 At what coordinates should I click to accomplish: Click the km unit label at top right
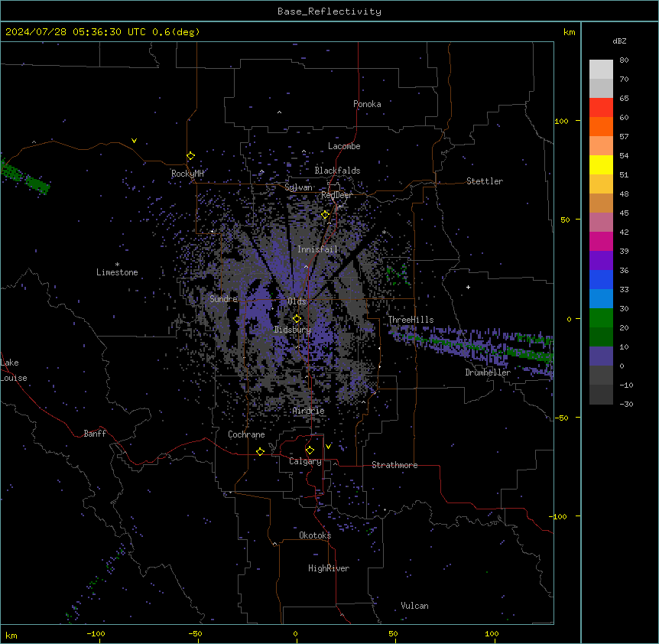[570, 32]
